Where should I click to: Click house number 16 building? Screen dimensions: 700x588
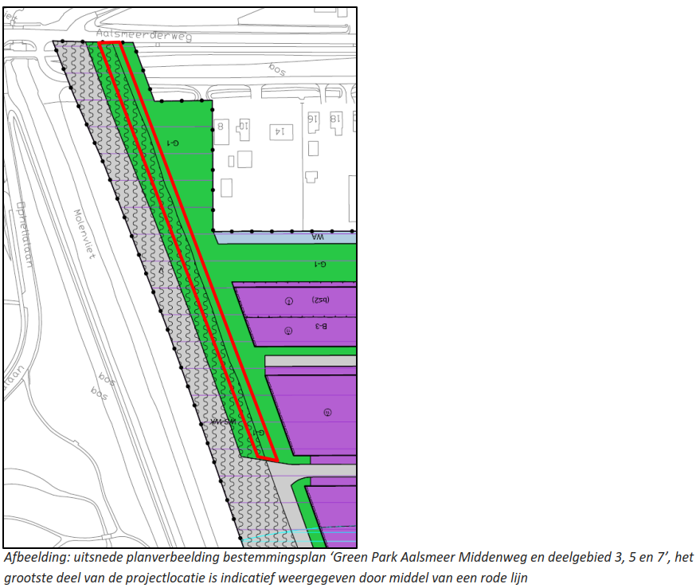click(314, 119)
